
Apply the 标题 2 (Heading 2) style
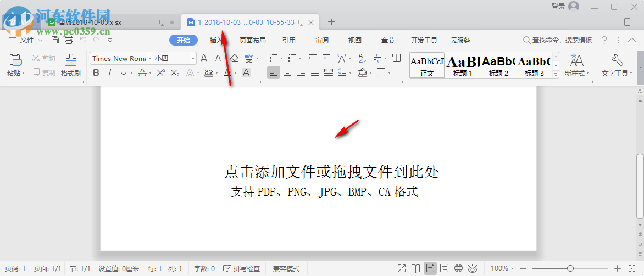[x=498, y=65]
